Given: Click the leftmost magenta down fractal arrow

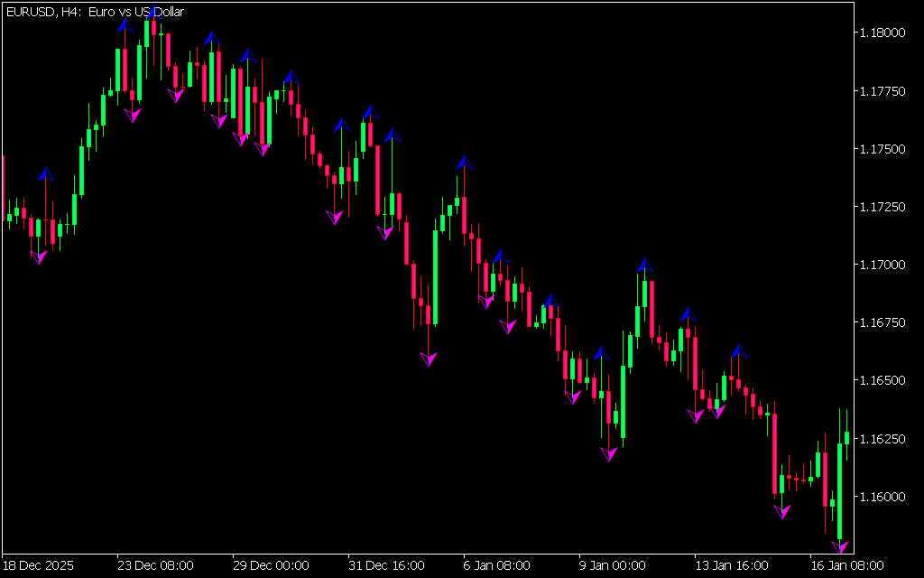Looking at the screenshot, I should (39, 258).
